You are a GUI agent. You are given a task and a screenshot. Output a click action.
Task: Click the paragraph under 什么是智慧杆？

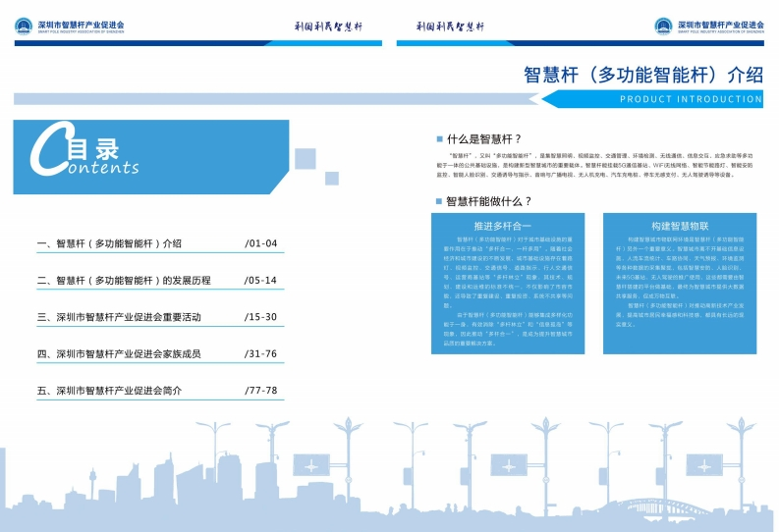pos(594,165)
